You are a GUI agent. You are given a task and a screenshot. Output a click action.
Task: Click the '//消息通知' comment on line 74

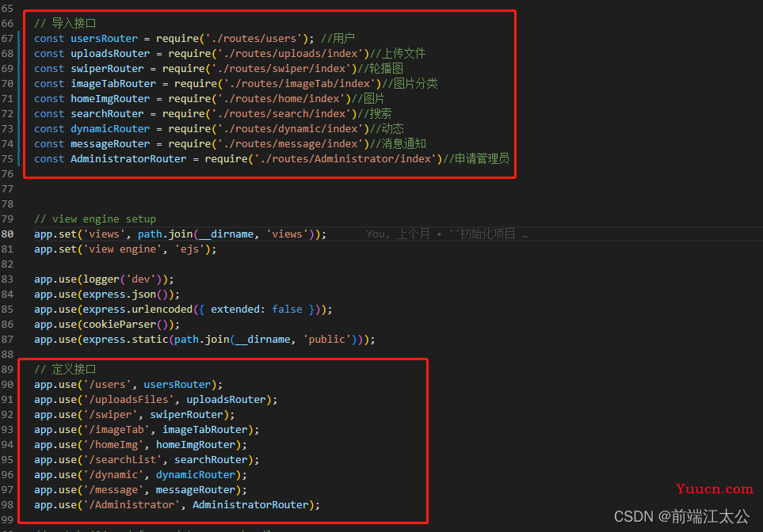tap(398, 144)
